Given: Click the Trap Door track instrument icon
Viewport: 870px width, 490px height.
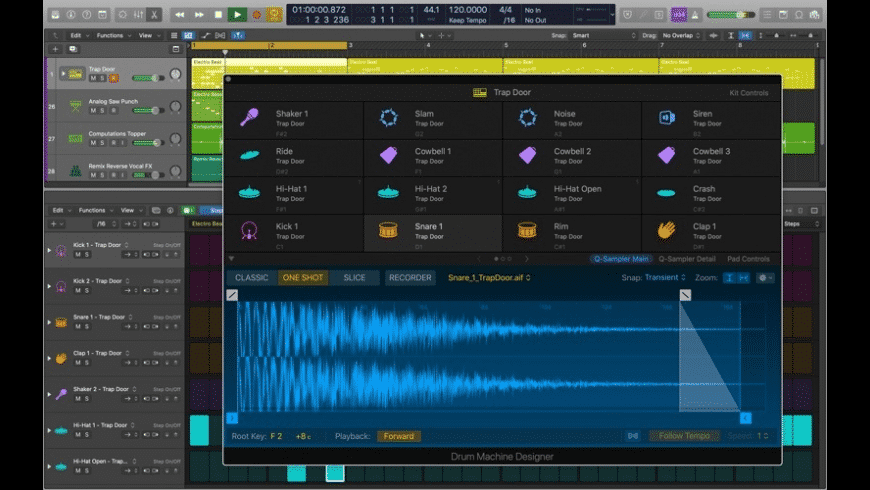Looking at the screenshot, I should point(75,74).
